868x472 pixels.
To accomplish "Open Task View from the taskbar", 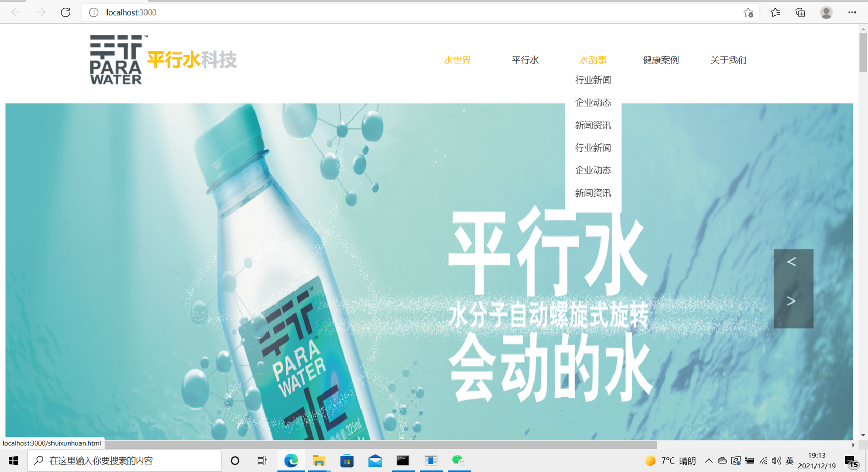I will 262,461.
